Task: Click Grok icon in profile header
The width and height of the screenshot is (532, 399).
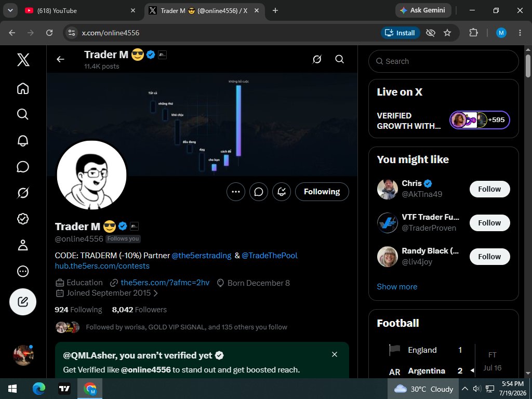Action: [317, 59]
